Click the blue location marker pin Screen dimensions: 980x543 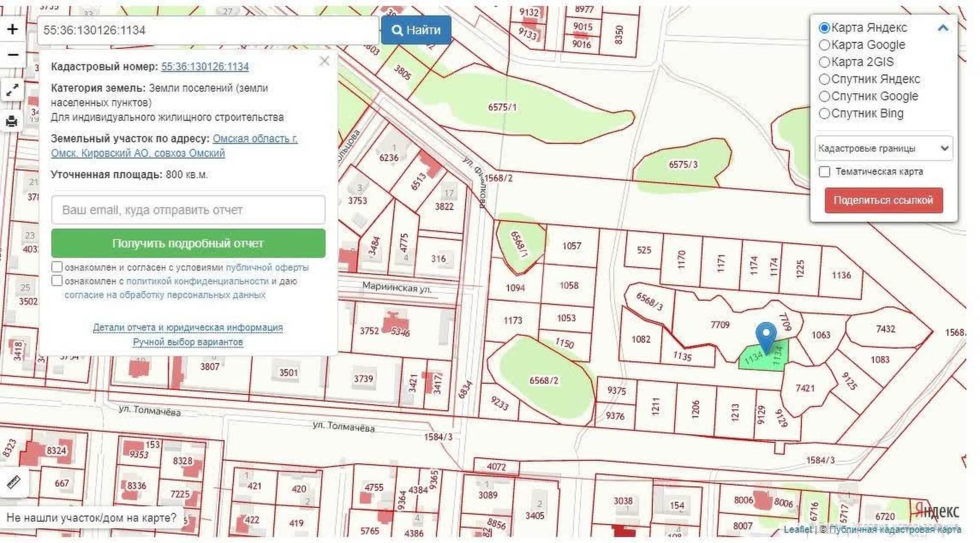point(766,336)
